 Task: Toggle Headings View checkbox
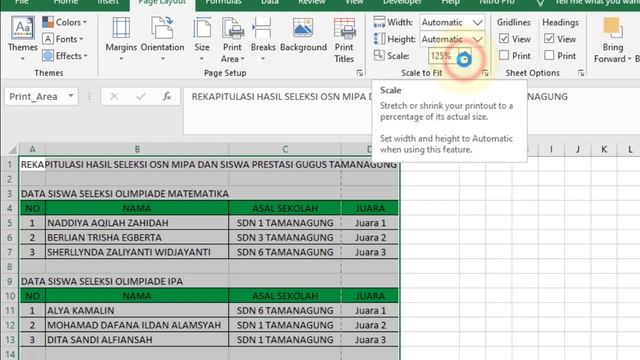click(x=549, y=39)
